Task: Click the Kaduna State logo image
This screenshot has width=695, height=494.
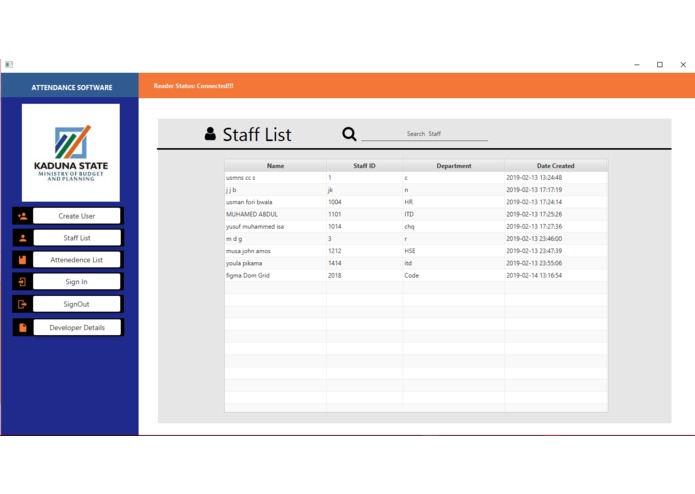Action: point(71,153)
